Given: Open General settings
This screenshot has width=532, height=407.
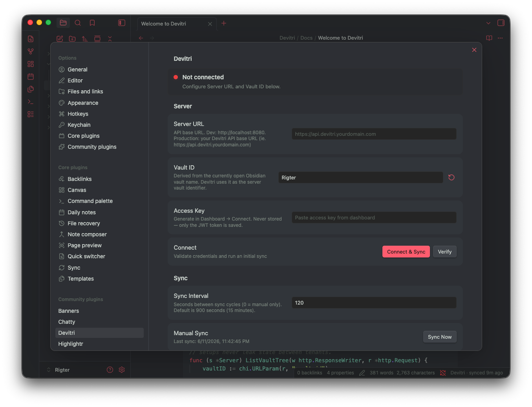Looking at the screenshot, I should point(99,69).
